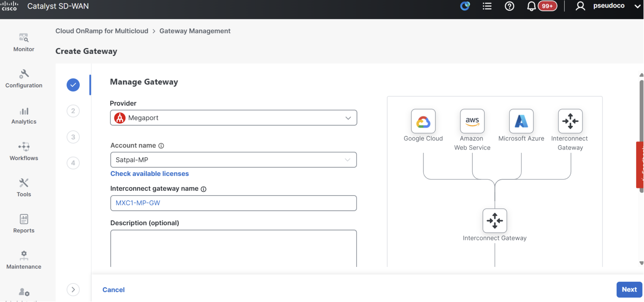Open the notifications bell
The image size is (644, 302).
531,6
